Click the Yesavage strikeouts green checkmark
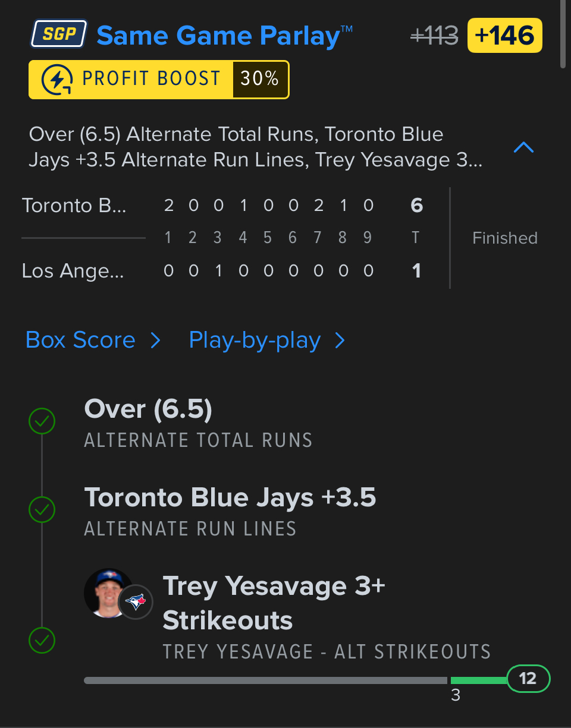Viewport: 571px width, 728px height. pyautogui.click(x=42, y=641)
